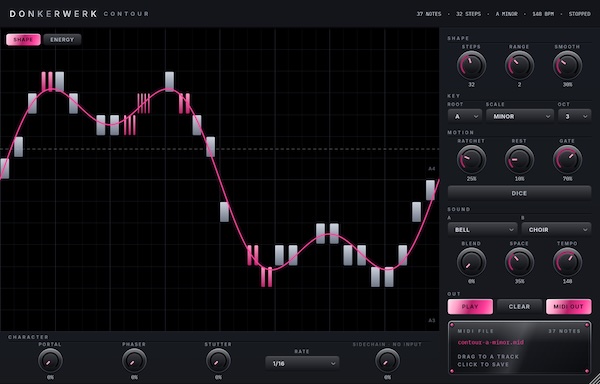Click the 140 BPM status text
This screenshot has height=384, width=600.
543,14
